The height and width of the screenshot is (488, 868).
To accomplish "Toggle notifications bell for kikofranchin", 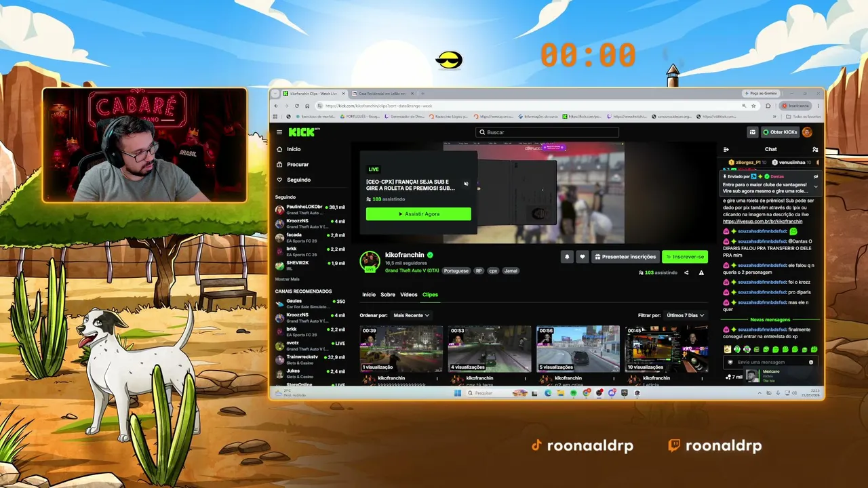I will (x=567, y=257).
